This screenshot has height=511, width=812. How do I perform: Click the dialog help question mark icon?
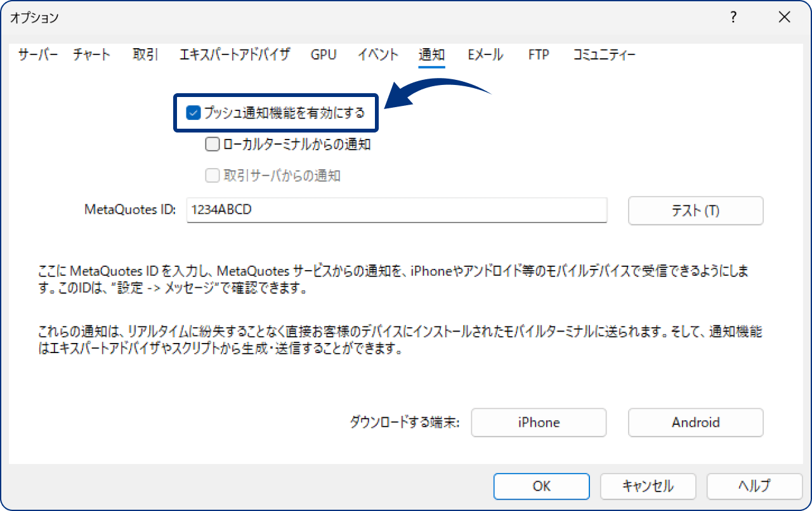click(x=733, y=18)
